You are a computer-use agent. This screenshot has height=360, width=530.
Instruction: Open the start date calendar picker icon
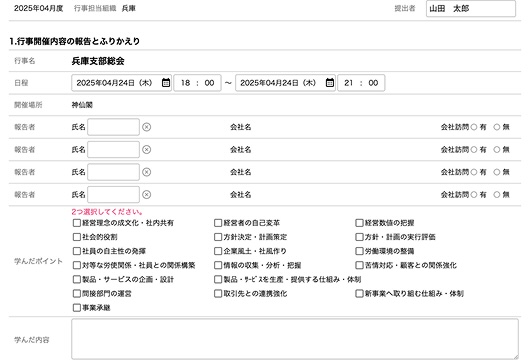pos(166,83)
